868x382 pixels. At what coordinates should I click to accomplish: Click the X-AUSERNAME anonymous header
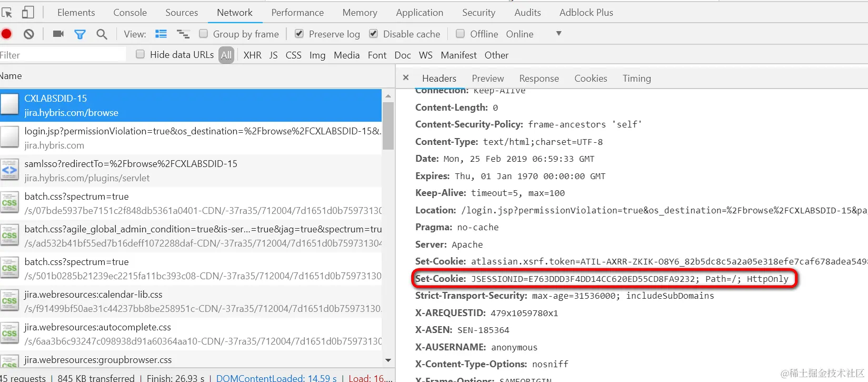coord(476,347)
